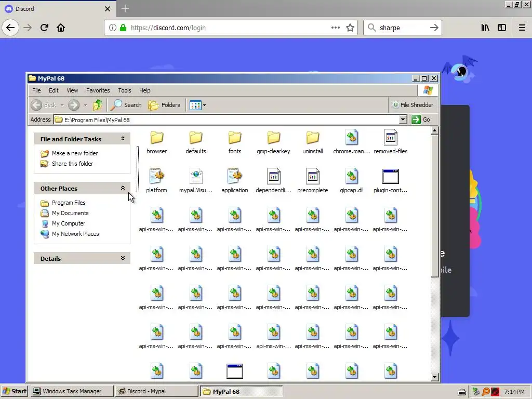The width and height of the screenshot is (532, 399).
Task: Select the chrome.manifest file icon
Action: [x=352, y=137]
